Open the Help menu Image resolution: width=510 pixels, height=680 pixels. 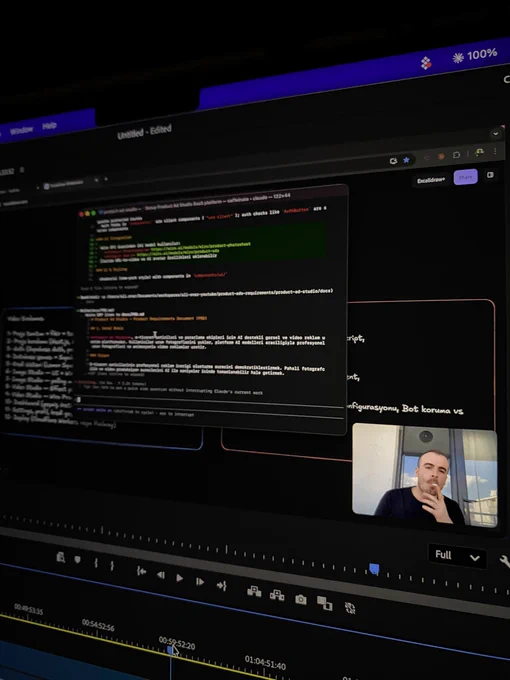click(49, 126)
